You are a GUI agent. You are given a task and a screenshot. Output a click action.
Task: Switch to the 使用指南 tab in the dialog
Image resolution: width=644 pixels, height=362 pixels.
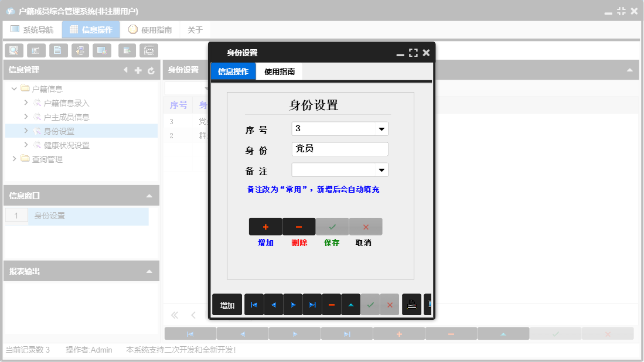(278, 71)
